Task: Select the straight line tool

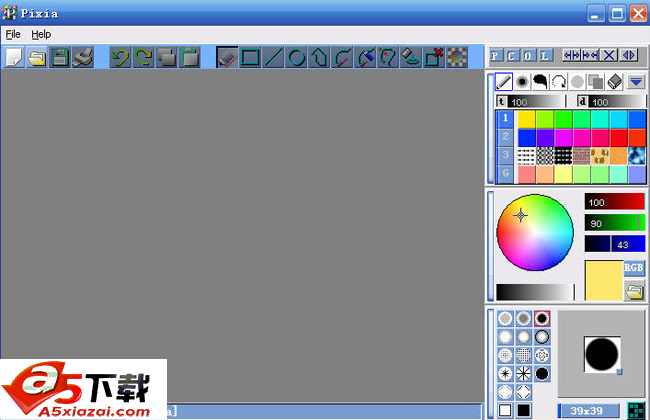Action: click(x=273, y=57)
